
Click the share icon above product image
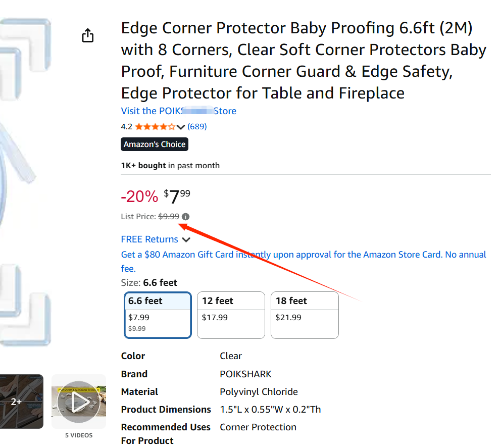click(x=88, y=36)
